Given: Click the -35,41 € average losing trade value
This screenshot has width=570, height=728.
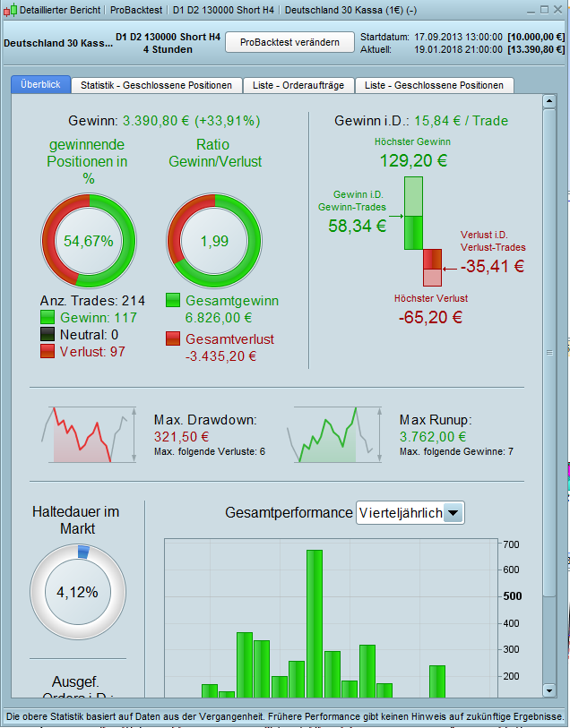Looking at the screenshot, I should [492, 267].
